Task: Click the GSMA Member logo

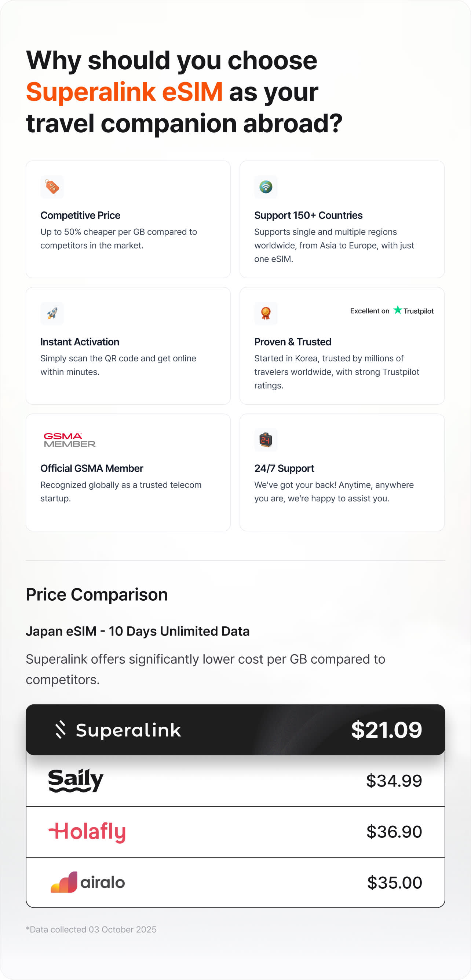Action: tap(69, 440)
